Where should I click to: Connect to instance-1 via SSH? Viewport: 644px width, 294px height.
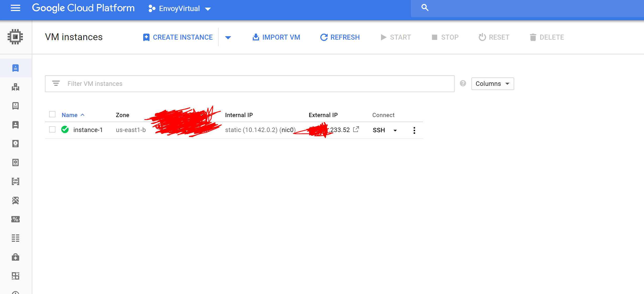point(379,130)
